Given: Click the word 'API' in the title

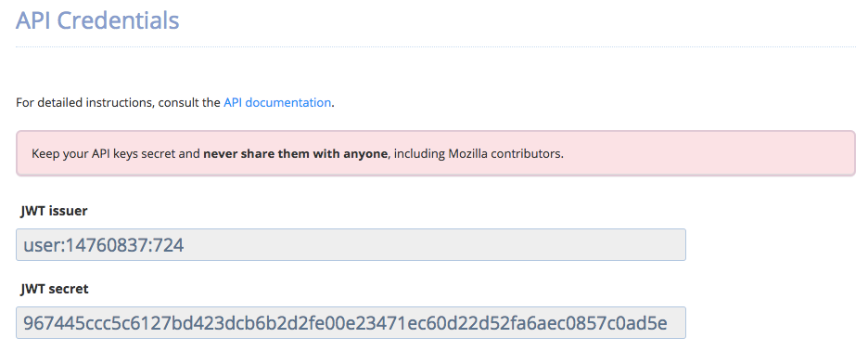Looking at the screenshot, I should coord(33,20).
